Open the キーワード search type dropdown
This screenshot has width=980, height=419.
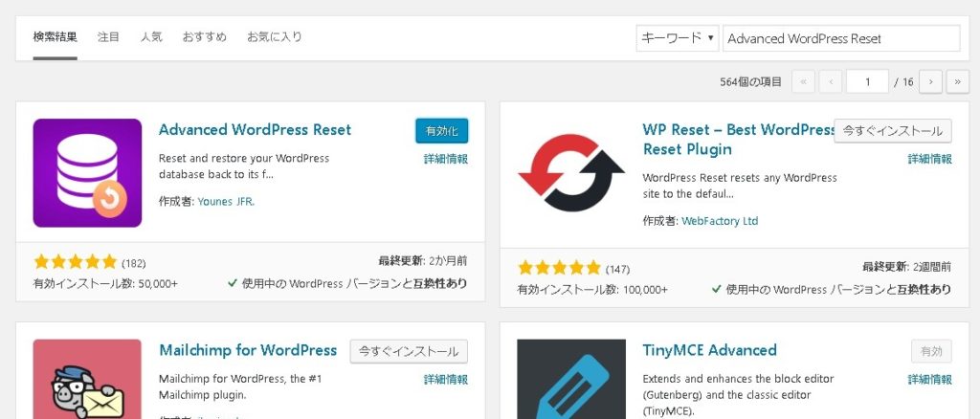pyautogui.click(x=677, y=38)
